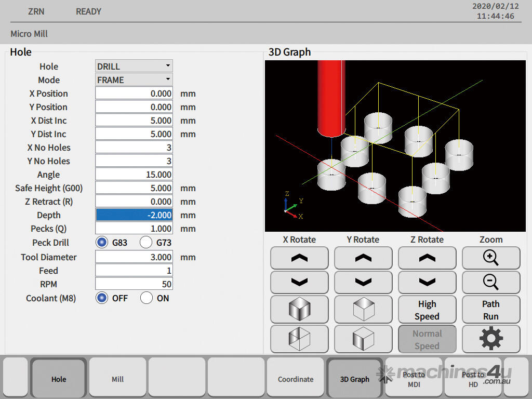Viewport: 532px width, 399px height.
Task: Select the fully shaded cube view
Action: click(299, 310)
